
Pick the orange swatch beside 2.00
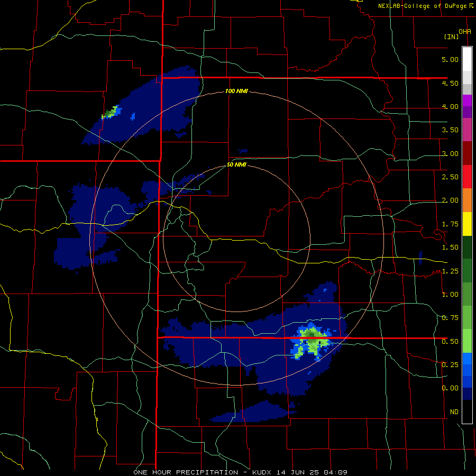tap(467, 200)
